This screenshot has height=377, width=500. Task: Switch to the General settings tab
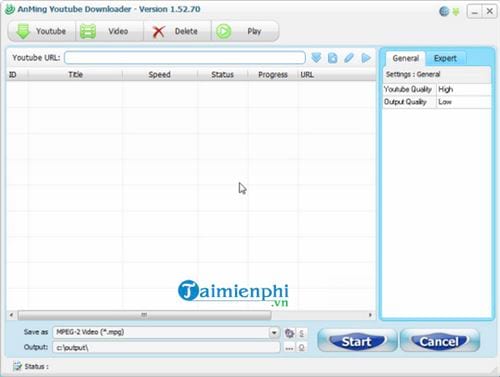click(x=405, y=58)
